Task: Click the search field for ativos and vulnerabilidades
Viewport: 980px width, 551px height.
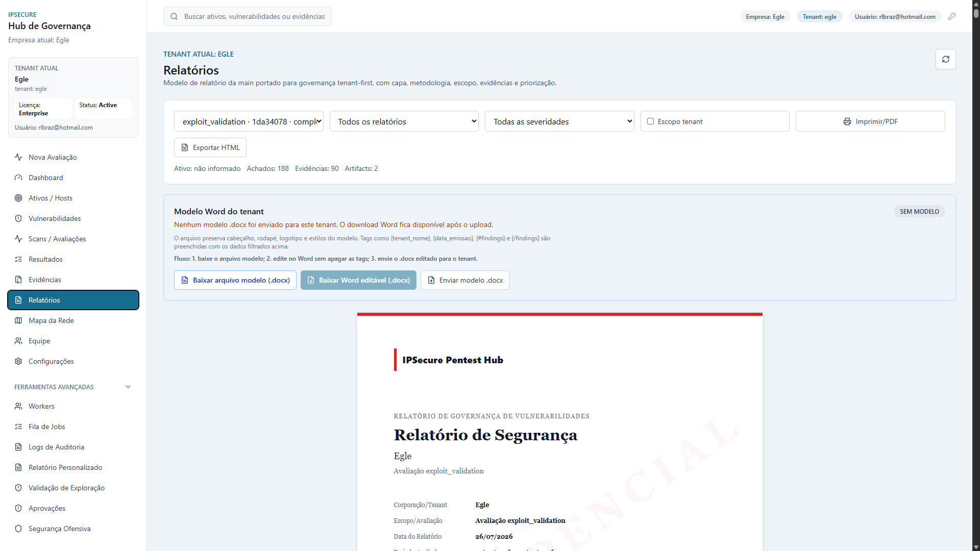Action: [247, 16]
